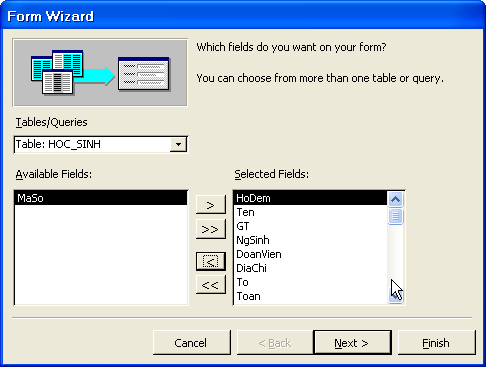Click the Cancel button
The image size is (486, 367).
[x=192, y=343]
